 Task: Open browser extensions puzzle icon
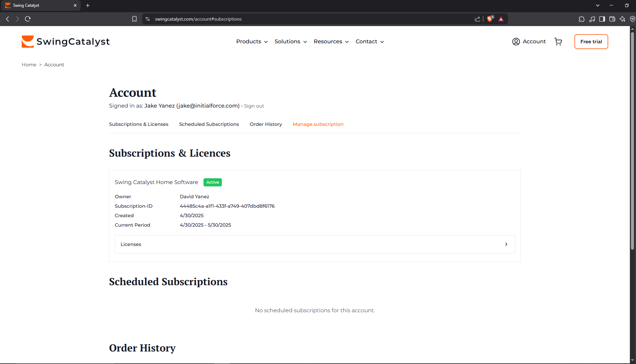tap(581, 19)
